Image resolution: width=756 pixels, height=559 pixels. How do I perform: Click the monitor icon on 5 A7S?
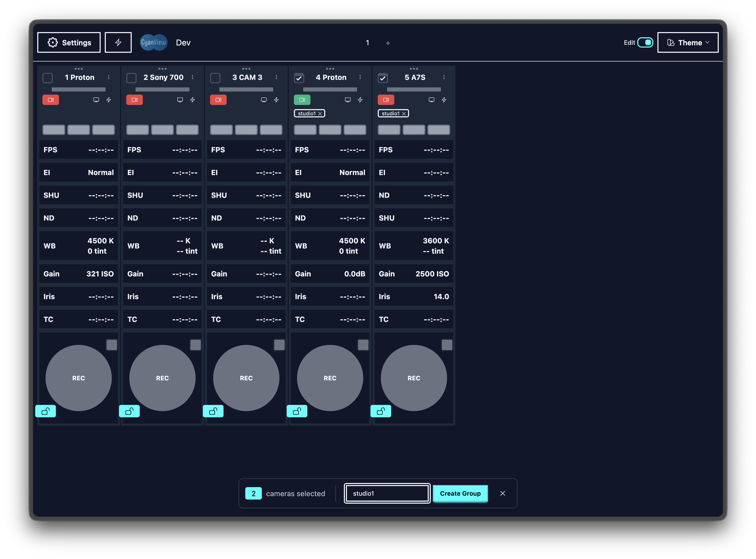pos(431,100)
